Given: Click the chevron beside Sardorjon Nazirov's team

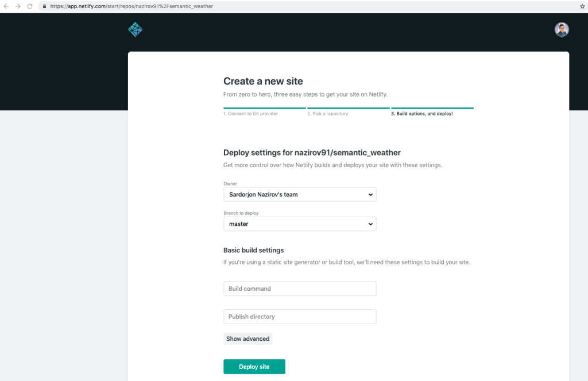Looking at the screenshot, I should (371, 194).
